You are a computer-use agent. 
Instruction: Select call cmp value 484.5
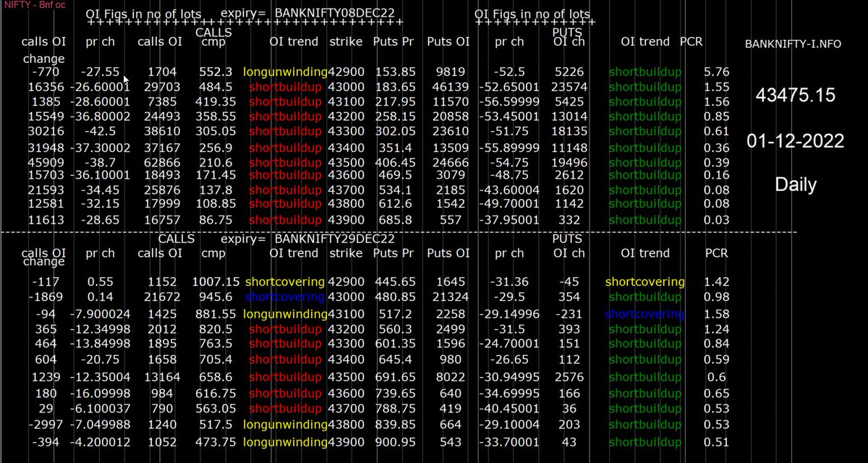pos(217,87)
